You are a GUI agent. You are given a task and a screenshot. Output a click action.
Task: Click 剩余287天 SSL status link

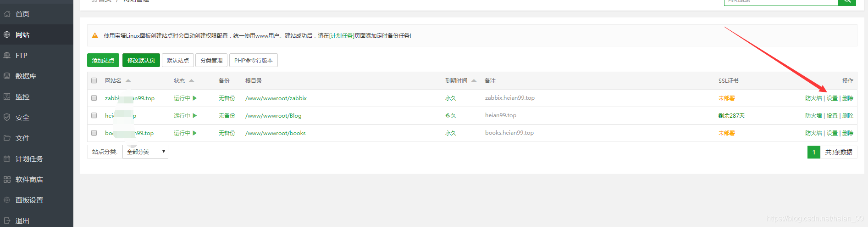(x=732, y=115)
